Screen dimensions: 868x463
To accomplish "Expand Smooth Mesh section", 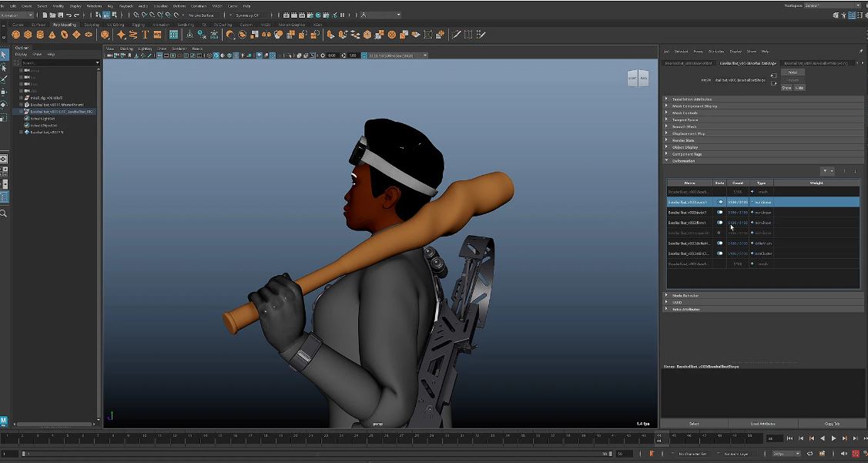I will click(x=762, y=127).
